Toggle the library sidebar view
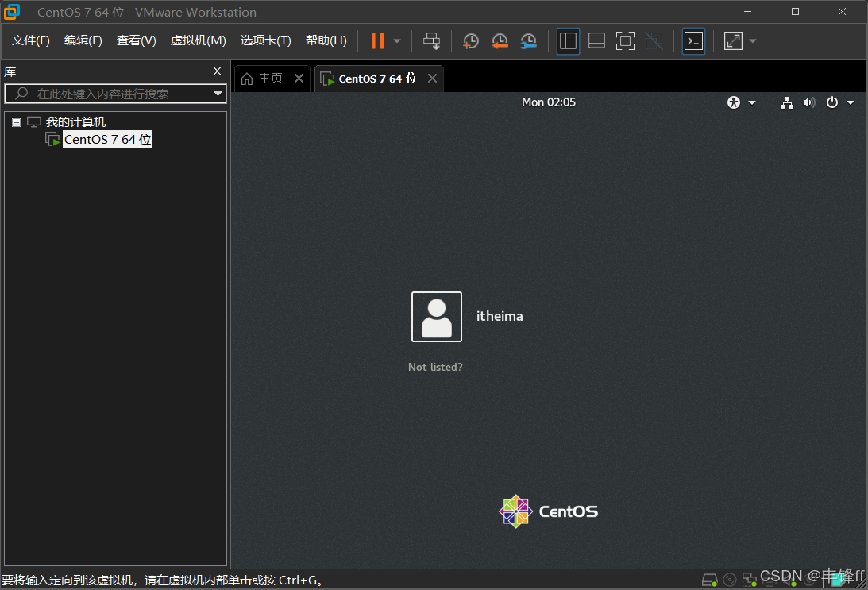This screenshot has height=590, width=868. tap(568, 41)
